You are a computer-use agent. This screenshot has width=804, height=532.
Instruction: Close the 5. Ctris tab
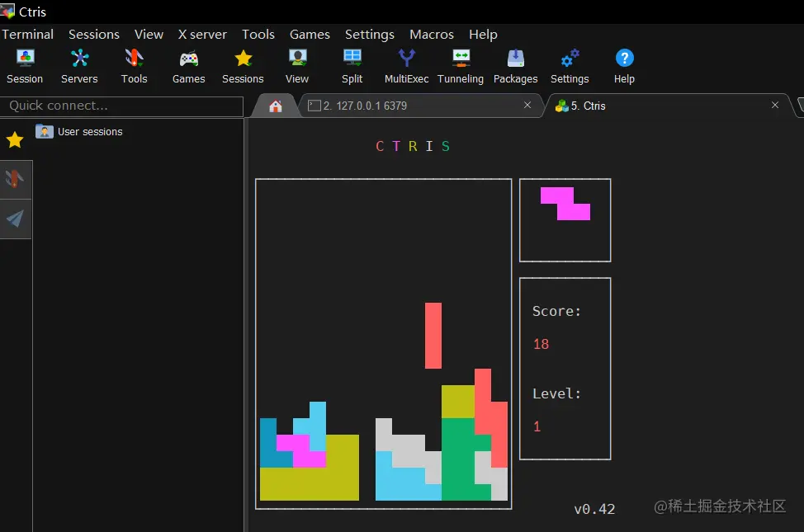click(x=775, y=105)
